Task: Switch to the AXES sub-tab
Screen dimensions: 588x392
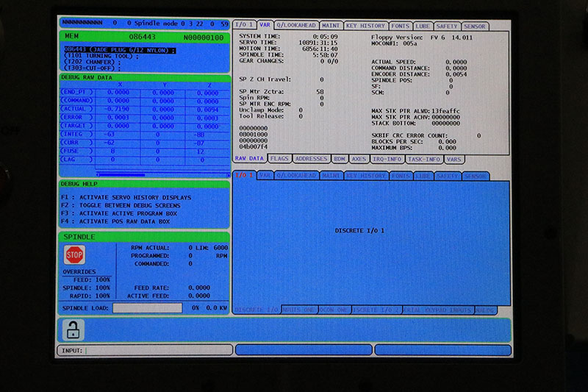Action: click(x=359, y=158)
